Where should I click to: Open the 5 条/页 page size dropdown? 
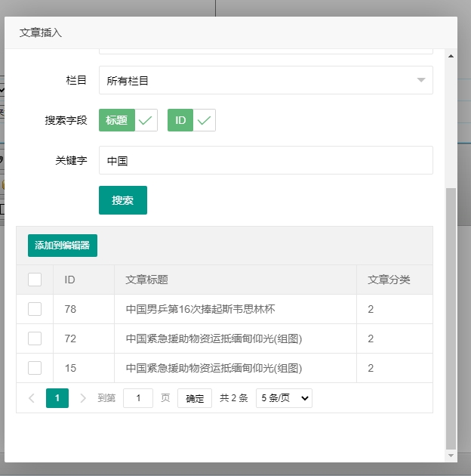point(284,398)
